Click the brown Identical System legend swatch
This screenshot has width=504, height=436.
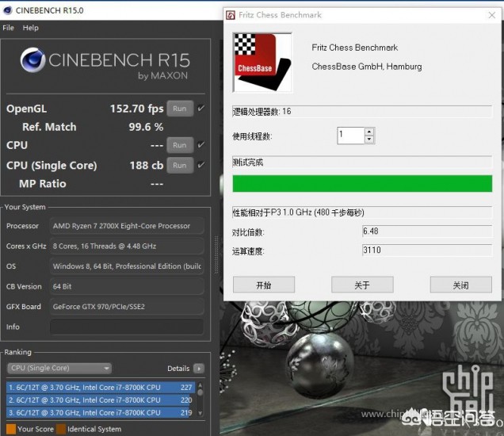pyautogui.click(x=61, y=429)
